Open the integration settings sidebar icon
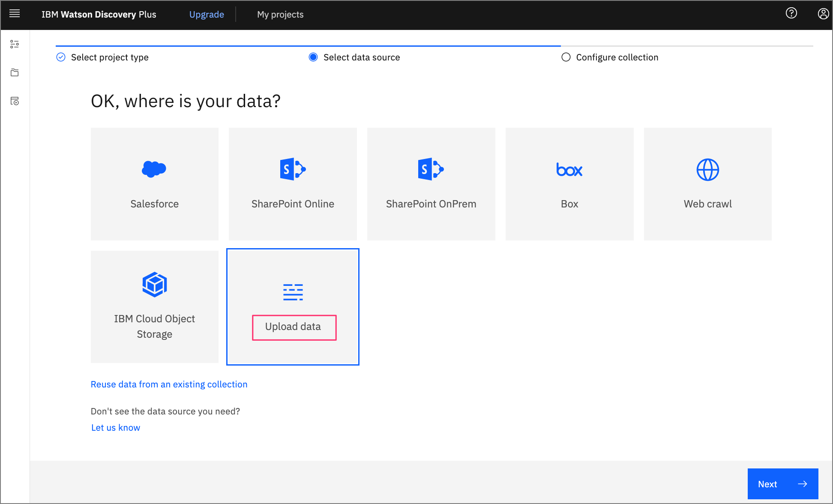This screenshot has height=504, width=833. tap(15, 44)
